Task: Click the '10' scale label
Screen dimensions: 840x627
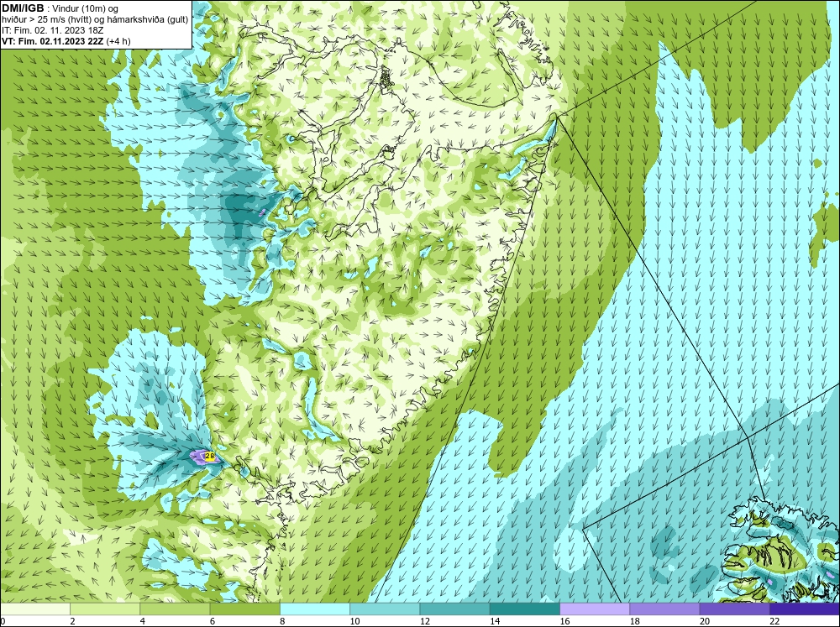Action: click(x=354, y=621)
